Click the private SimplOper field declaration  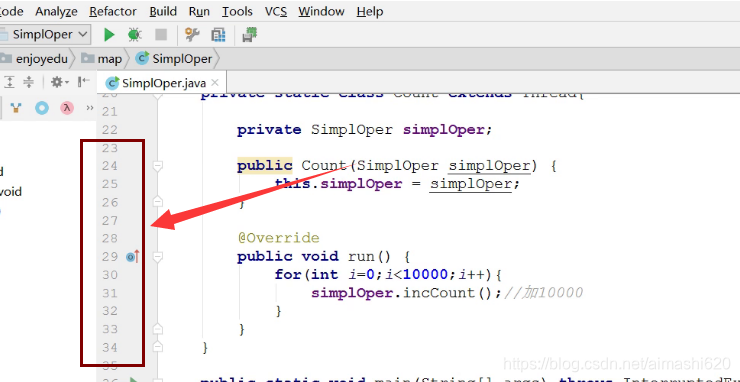(364, 129)
